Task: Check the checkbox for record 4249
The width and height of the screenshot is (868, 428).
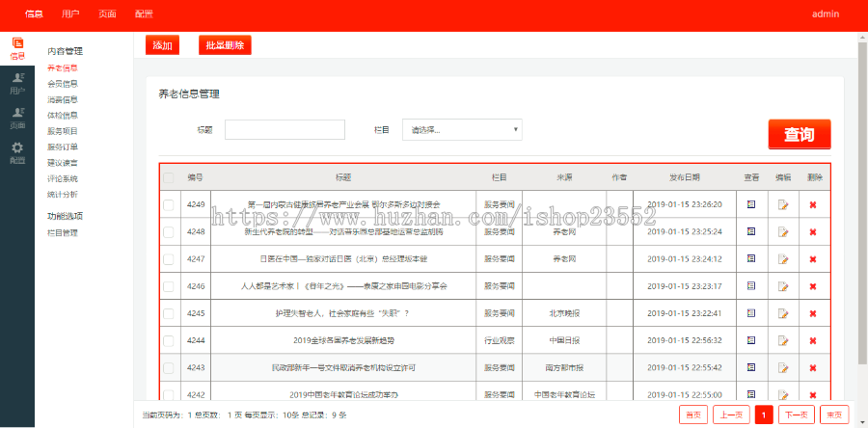Action: 169,204
